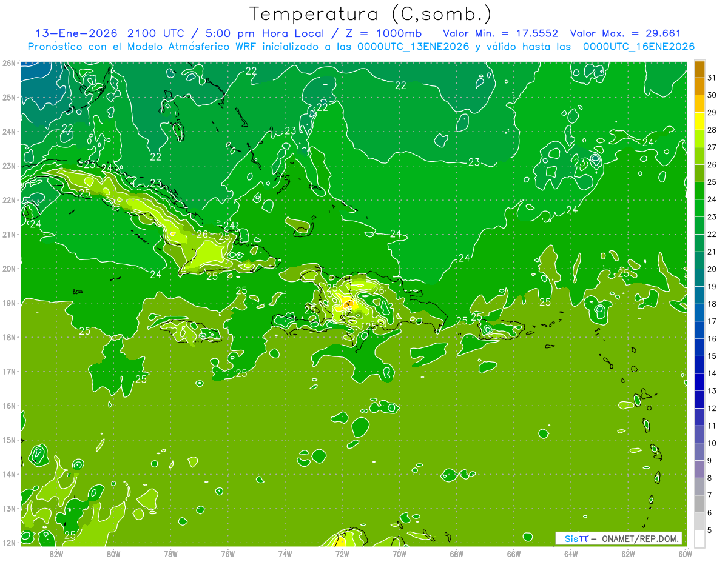The image size is (728, 562).
Task: Click the "62W" longitude axis label
Action: coord(628,553)
